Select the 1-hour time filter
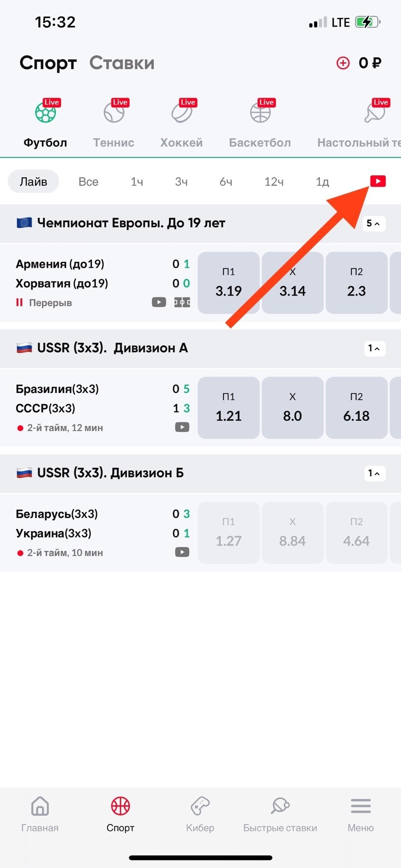This screenshot has height=868, width=401. (137, 182)
